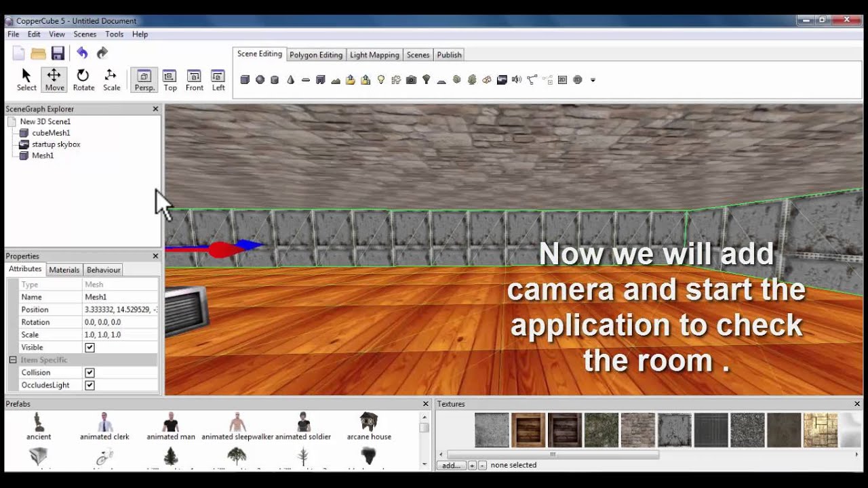
Task: Click the light bulb icon
Action: click(x=381, y=80)
